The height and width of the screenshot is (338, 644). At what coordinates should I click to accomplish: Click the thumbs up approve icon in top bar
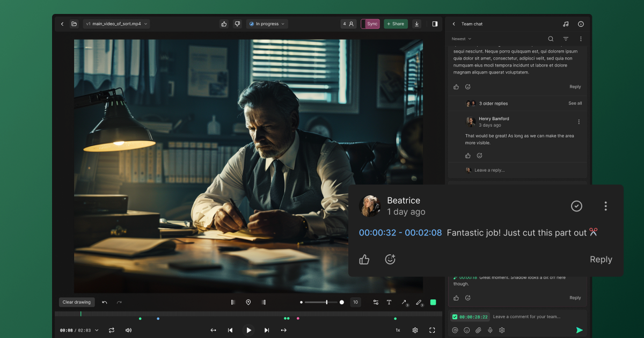tap(224, 24)
